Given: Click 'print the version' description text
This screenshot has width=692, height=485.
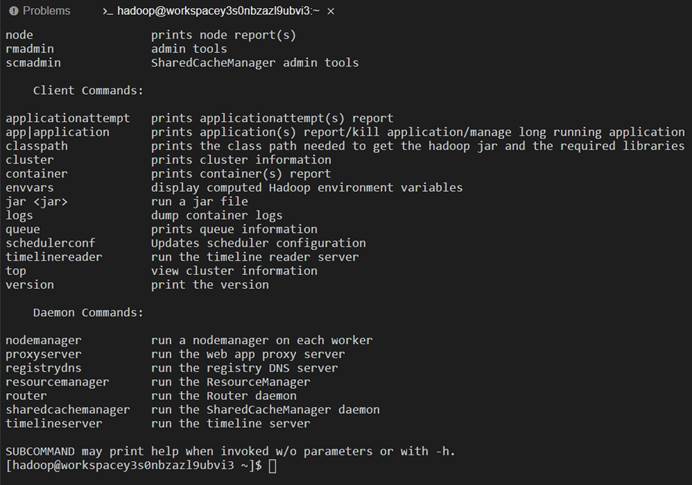Looking at the screenshot, I should 210,285.
